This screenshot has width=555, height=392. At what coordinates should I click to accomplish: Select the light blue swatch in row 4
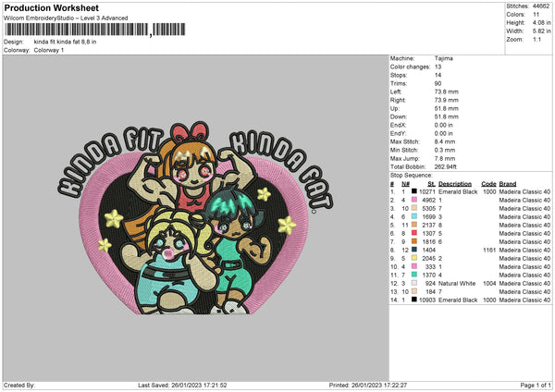413,216
